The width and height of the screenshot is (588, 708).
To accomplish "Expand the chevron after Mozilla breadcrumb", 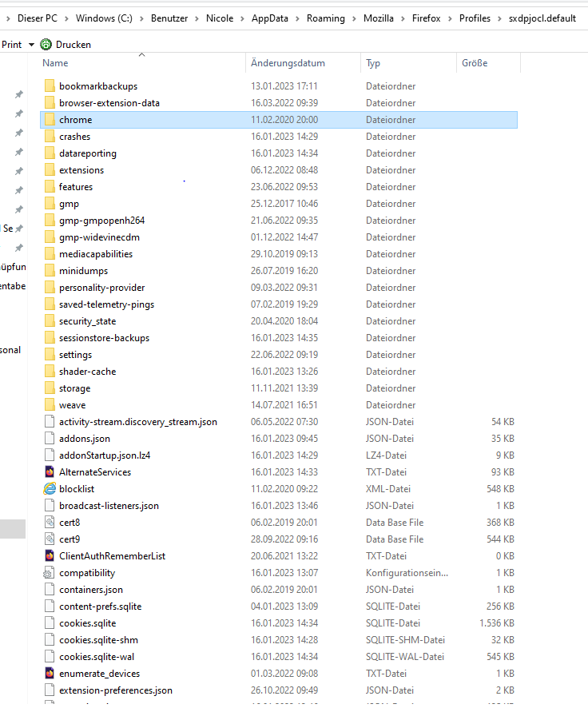I will coord(403,18).
